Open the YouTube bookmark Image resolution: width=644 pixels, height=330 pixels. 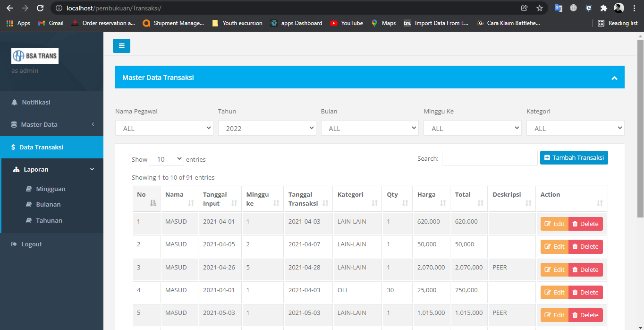pos(347,23)
